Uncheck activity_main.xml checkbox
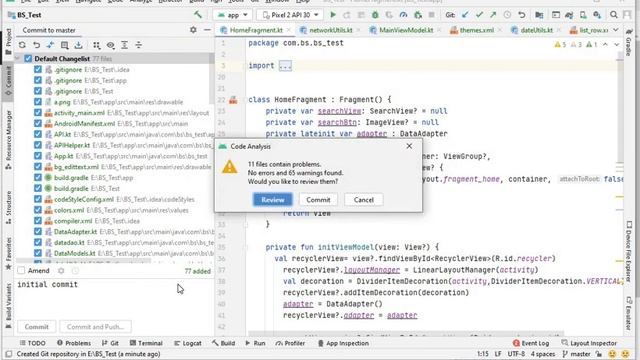 38,113
